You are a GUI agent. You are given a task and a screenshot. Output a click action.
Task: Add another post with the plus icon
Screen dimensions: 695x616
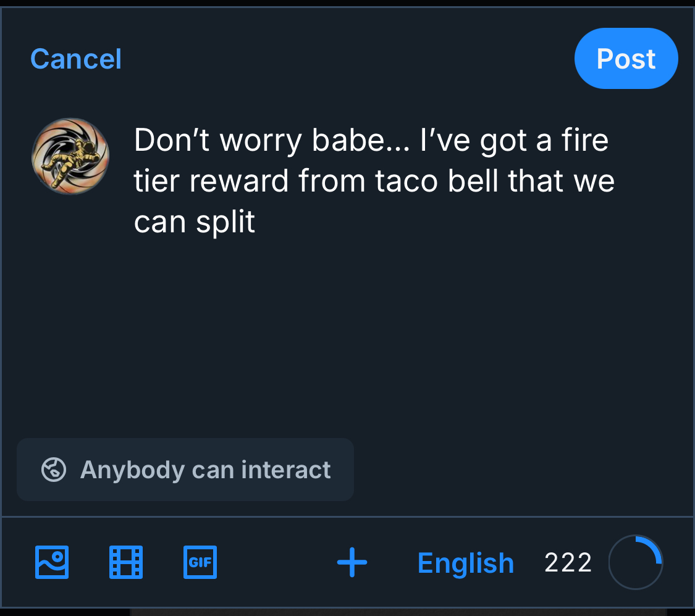pos(352,563)
